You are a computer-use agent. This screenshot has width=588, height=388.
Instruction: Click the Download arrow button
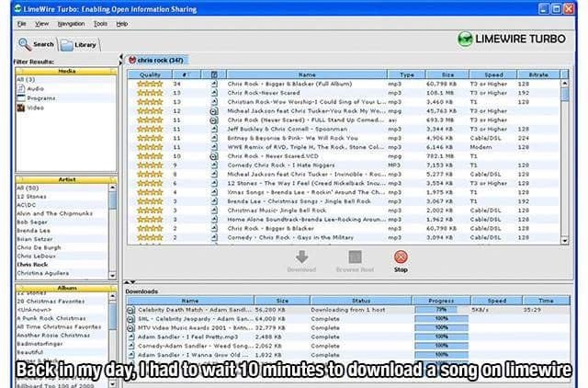tap(301, 257)
